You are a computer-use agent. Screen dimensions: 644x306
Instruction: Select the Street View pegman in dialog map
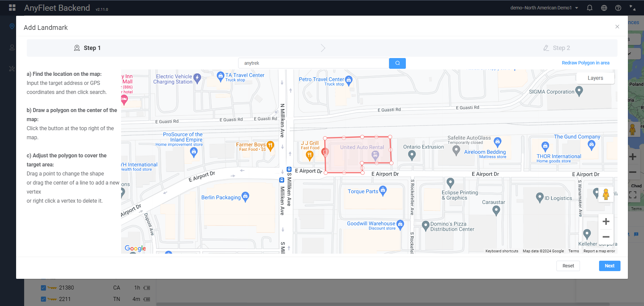(606, 194)
